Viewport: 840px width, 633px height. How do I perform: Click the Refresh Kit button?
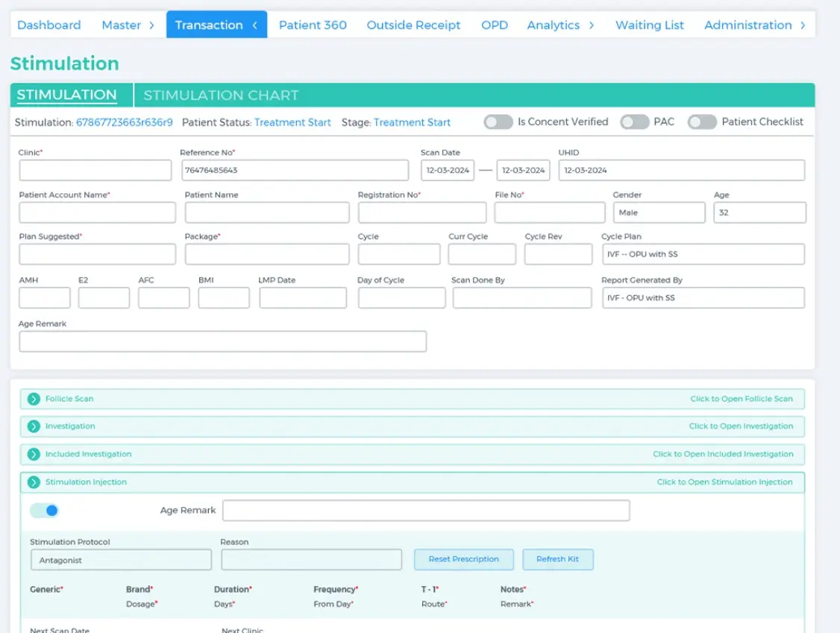coord(558,559)
